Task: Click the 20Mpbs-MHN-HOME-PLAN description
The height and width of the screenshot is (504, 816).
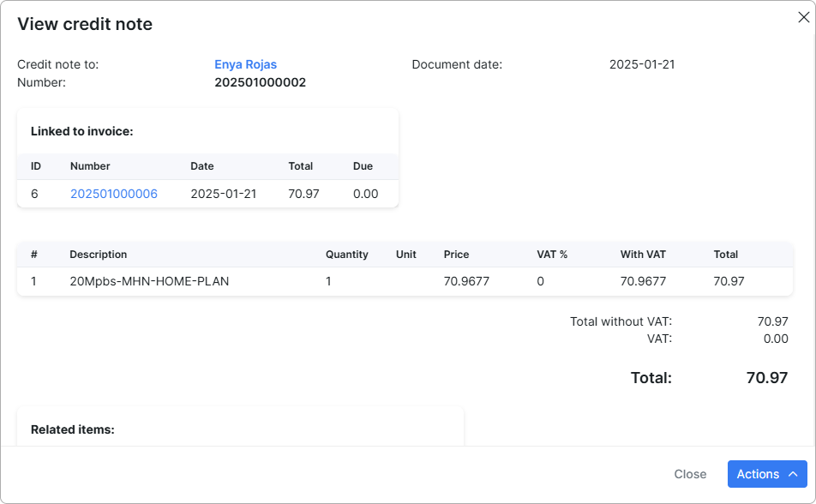Action: pyautogui.click(x=149, y=281)
